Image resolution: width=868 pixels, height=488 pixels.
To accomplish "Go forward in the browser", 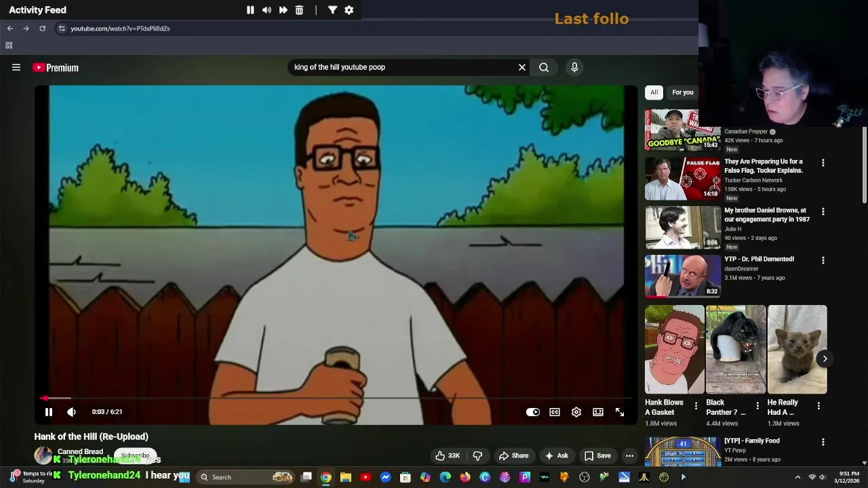I will (x=26, y=28).
